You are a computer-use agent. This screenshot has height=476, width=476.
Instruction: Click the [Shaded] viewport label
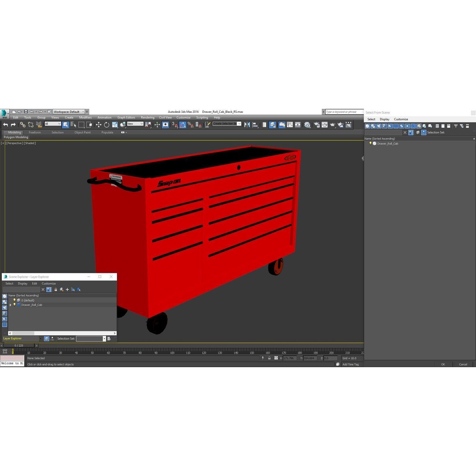[30, 143]
